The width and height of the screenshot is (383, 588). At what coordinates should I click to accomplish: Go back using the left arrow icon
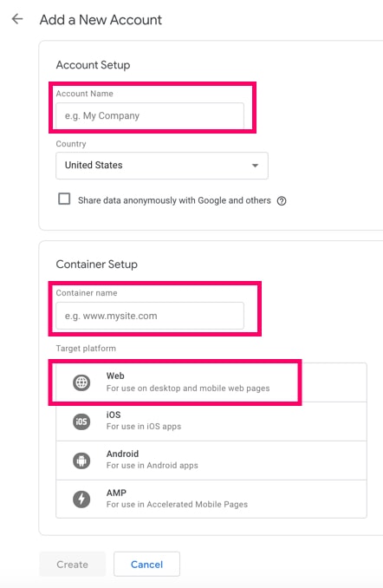[x=17, y=19]
